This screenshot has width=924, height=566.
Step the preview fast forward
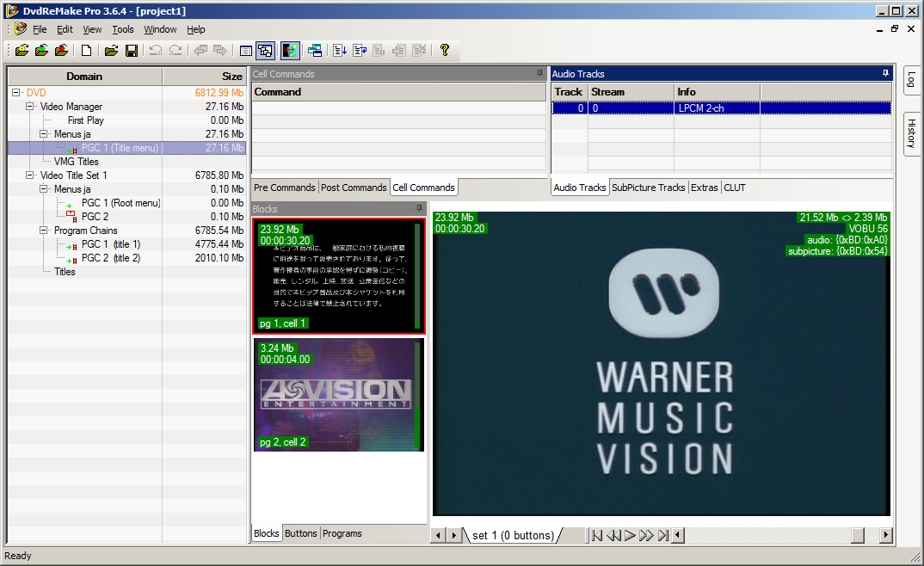646,535
